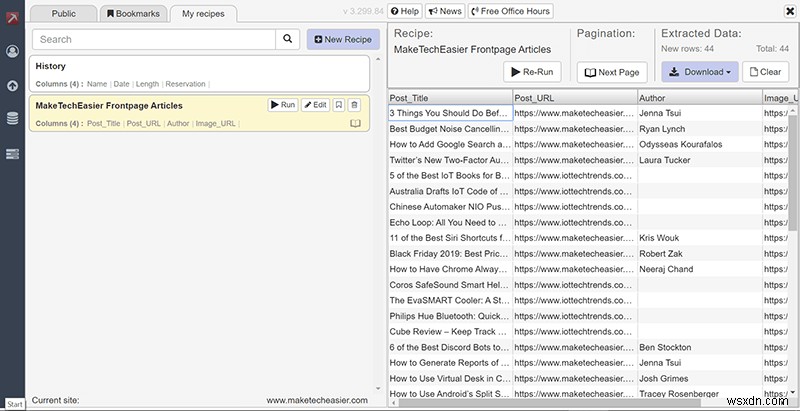Click the upload arrow sidebar icon

click(12, 86)
